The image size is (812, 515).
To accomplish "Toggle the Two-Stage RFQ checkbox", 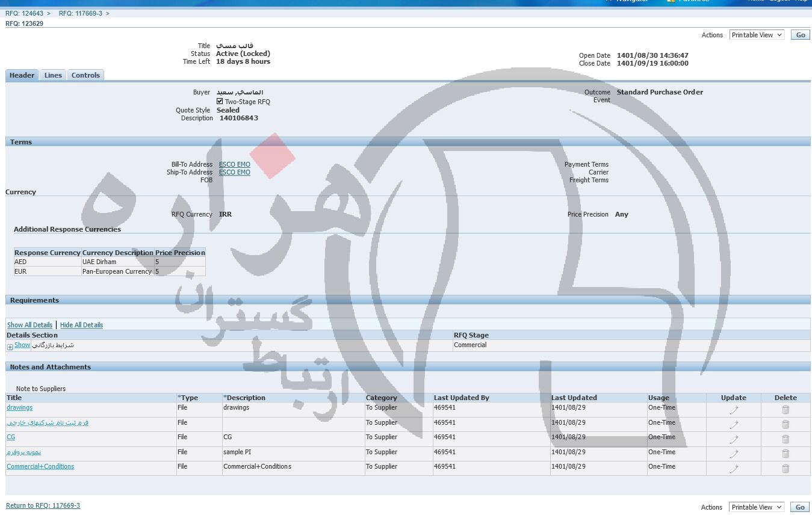I will click(220, 102).
